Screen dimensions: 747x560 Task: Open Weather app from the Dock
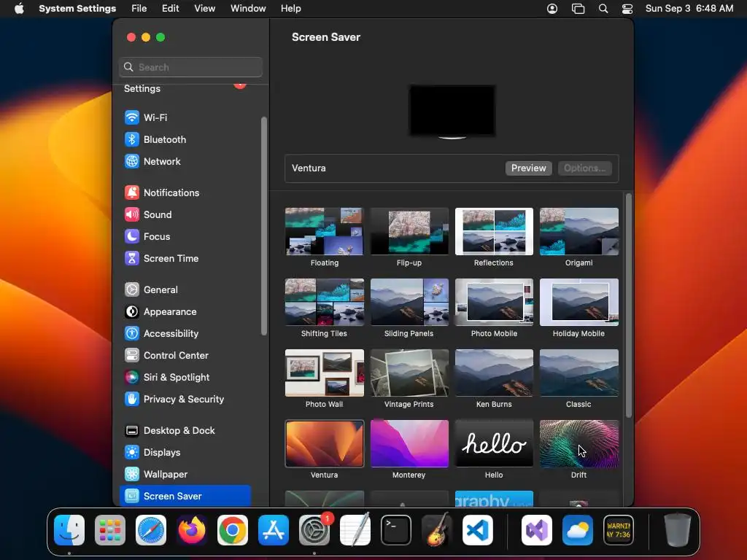tap(578, 530)
